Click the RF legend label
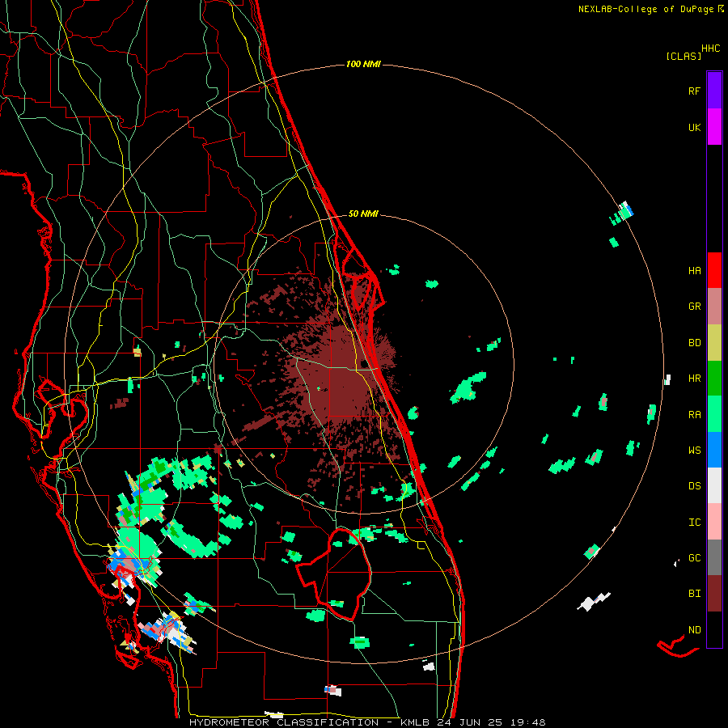This screenshot has height=728, width=728. 694,91
